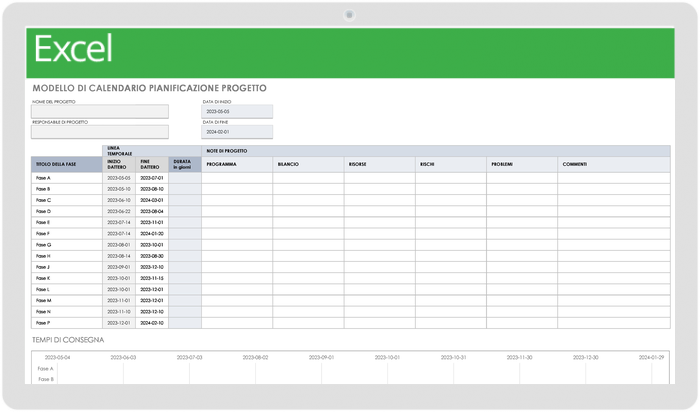This screenshot has width=700, height=412.
Task: Select the 'Rischi' column header
Action: pos(451,164)
